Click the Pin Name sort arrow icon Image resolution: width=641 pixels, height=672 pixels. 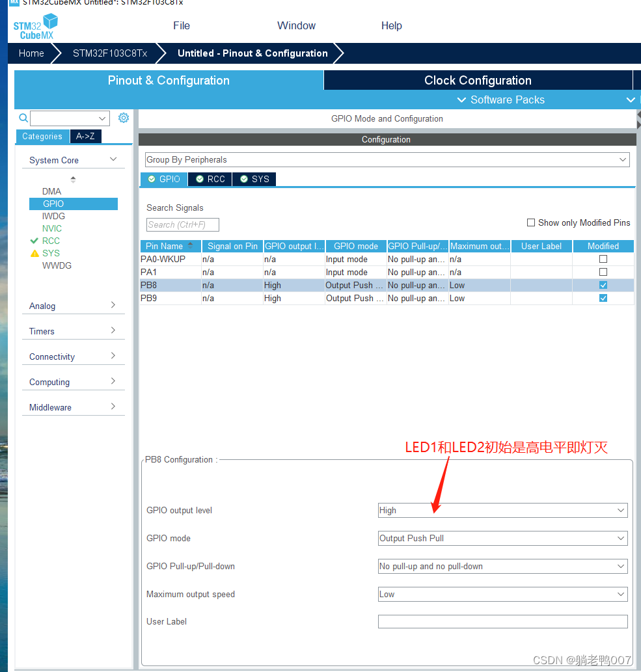191,245
